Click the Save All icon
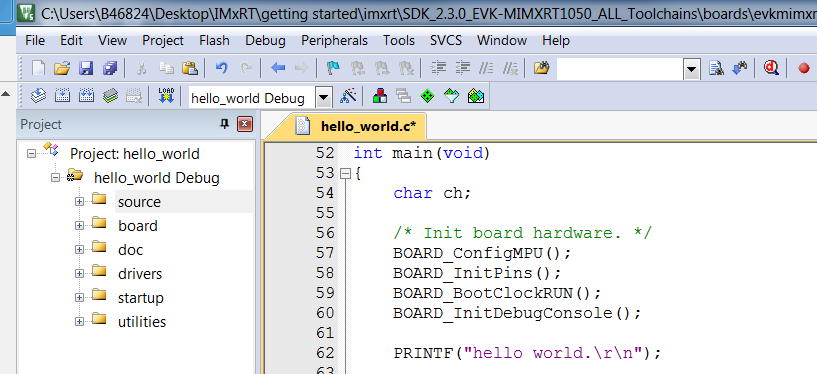Image resolution: width=817 pixels, height=374 pixels. click(110, 68)
